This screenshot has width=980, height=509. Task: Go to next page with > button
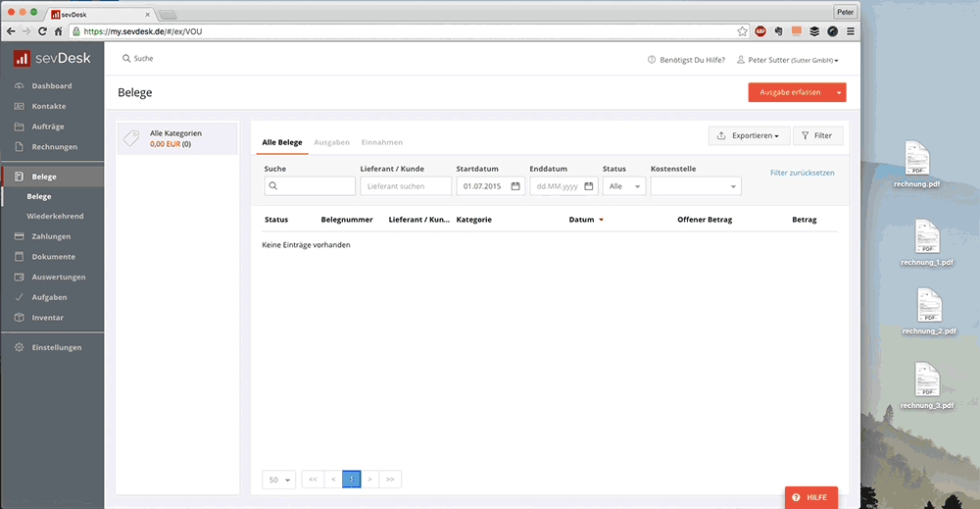click(369, 480)
